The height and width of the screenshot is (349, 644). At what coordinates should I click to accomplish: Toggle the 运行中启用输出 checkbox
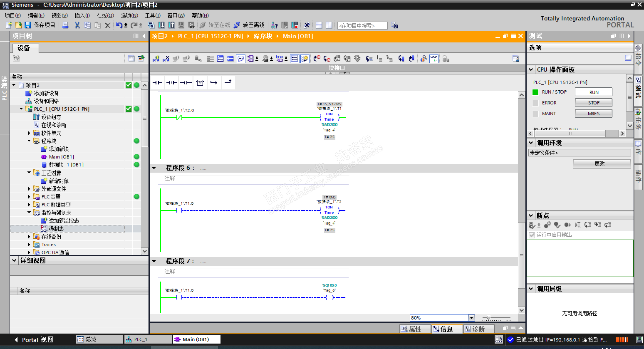click(x=532, y=235)
